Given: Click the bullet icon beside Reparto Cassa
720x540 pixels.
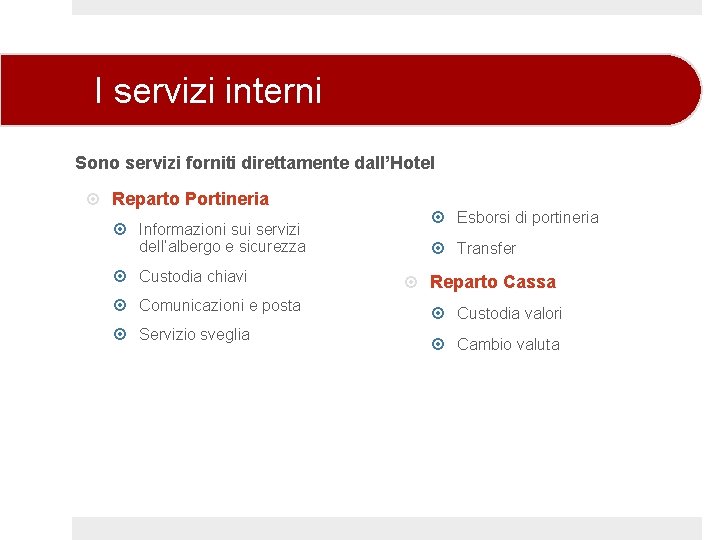Looking at the screenshot, I should tap(411, 281).
